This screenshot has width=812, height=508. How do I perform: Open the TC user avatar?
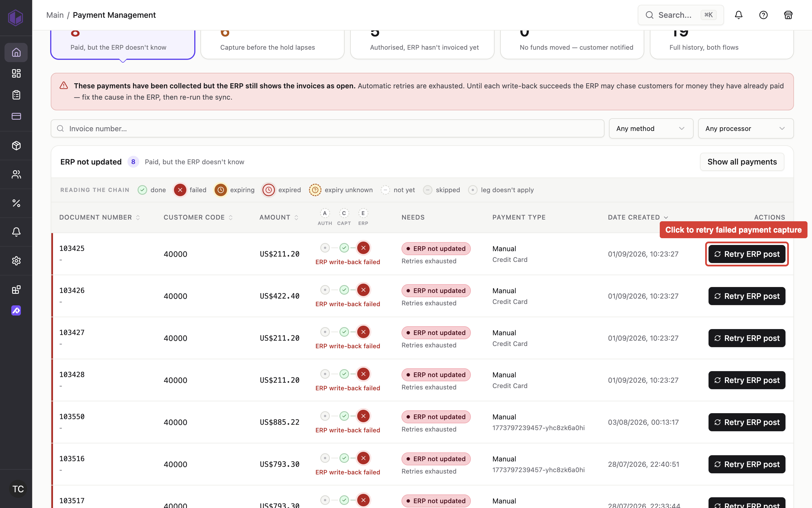point(18,489)
